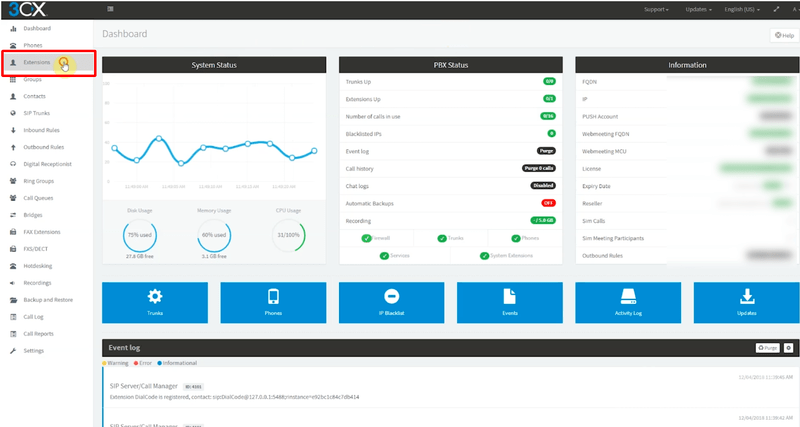
Task: Open the IP Blacklist tile
Action: click(391, 303)
